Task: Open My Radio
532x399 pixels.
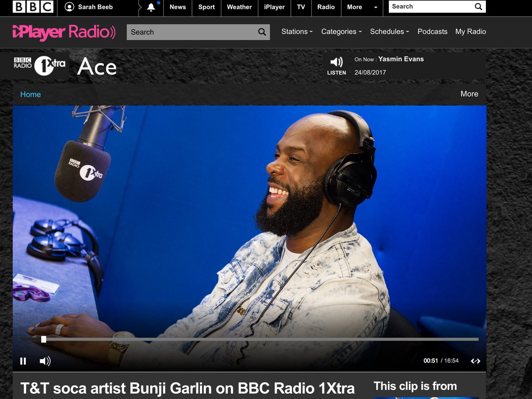Action: click(x=470, y=31)
